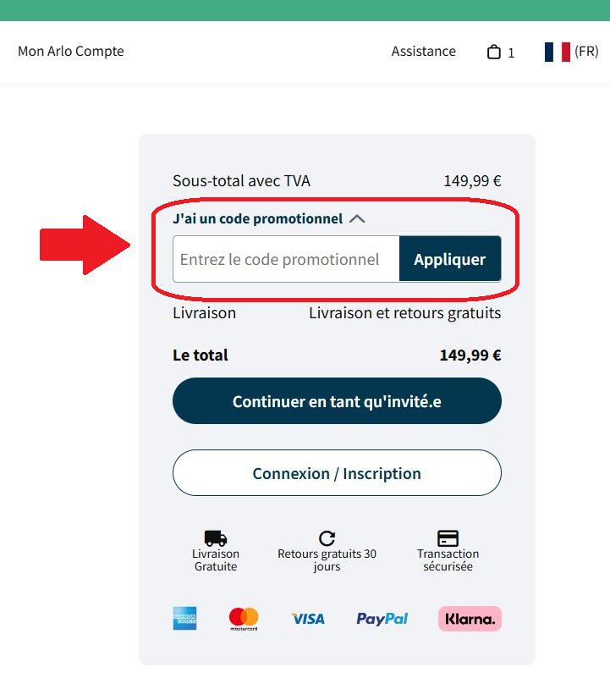Click the Livraison Gratuite truck icon
This screenshot has width=610, height=700.
216,536
